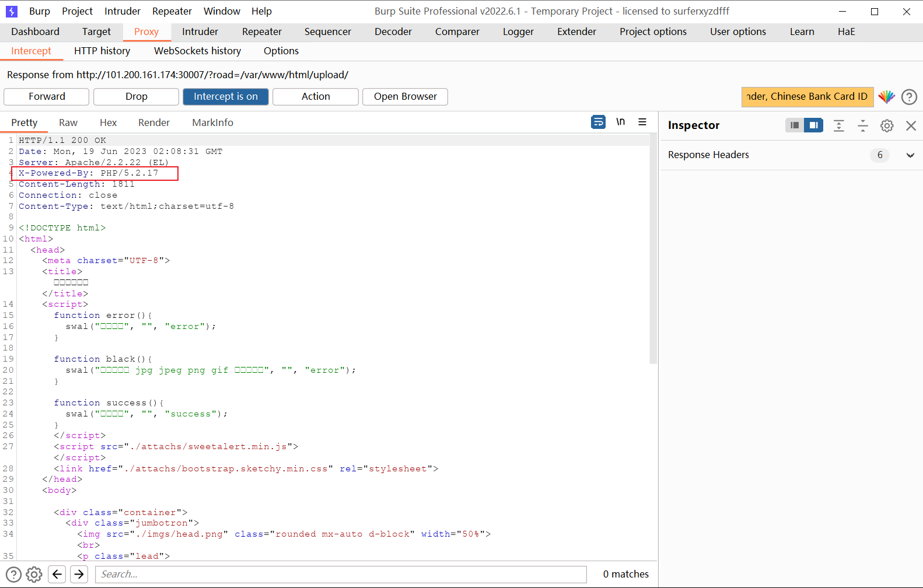Forward the intercepted response
Screen dimensions: 923x588
click(47, 97)
